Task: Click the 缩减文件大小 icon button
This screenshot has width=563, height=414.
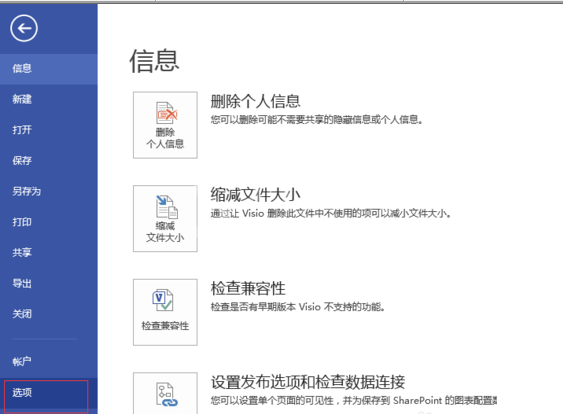Action: coord(165,218)
